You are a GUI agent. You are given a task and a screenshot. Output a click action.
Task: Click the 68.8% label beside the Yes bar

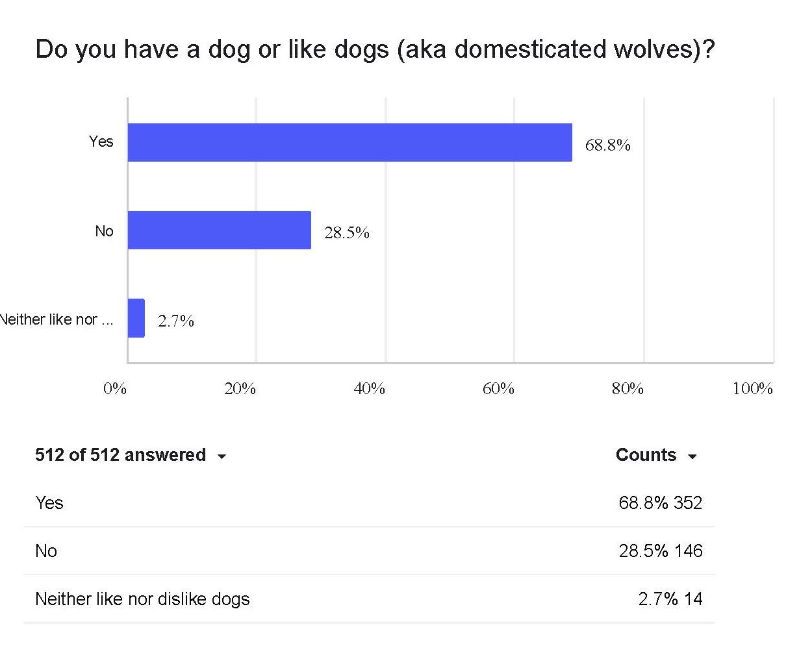pos(607,145)
